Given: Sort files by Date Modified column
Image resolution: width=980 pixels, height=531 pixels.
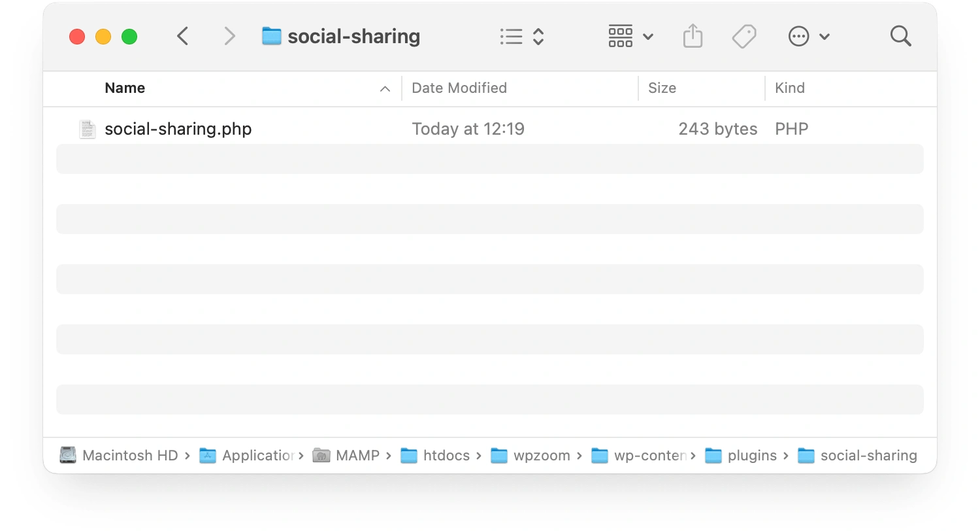Looking at the screenshot, I should click(459, 88).
